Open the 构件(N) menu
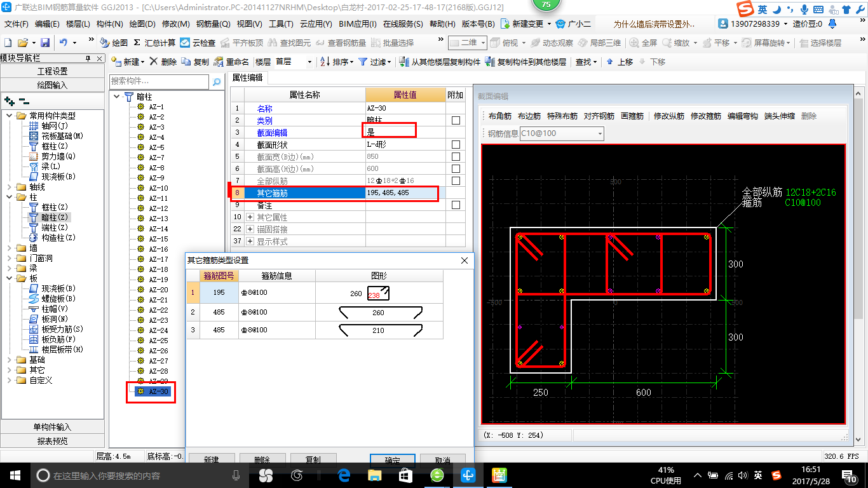The height and width of the screenshot is (488, 868). [109, 24]
